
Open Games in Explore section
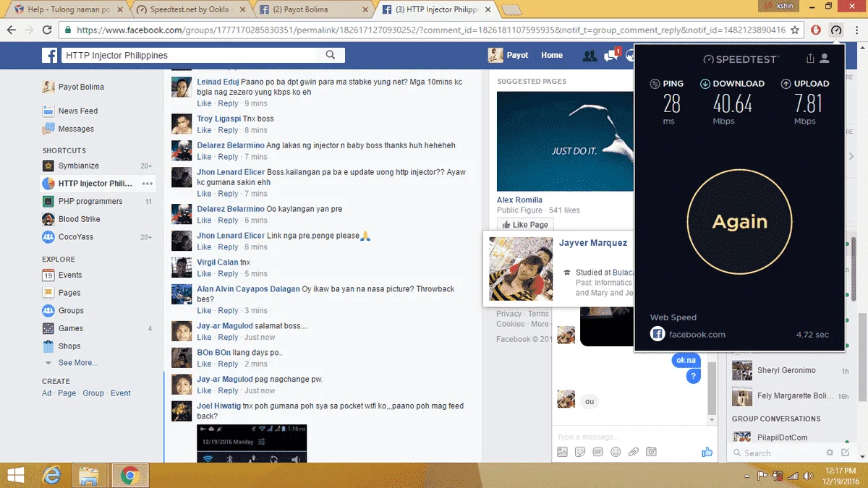pyautogui.click(x=71, y=328)
